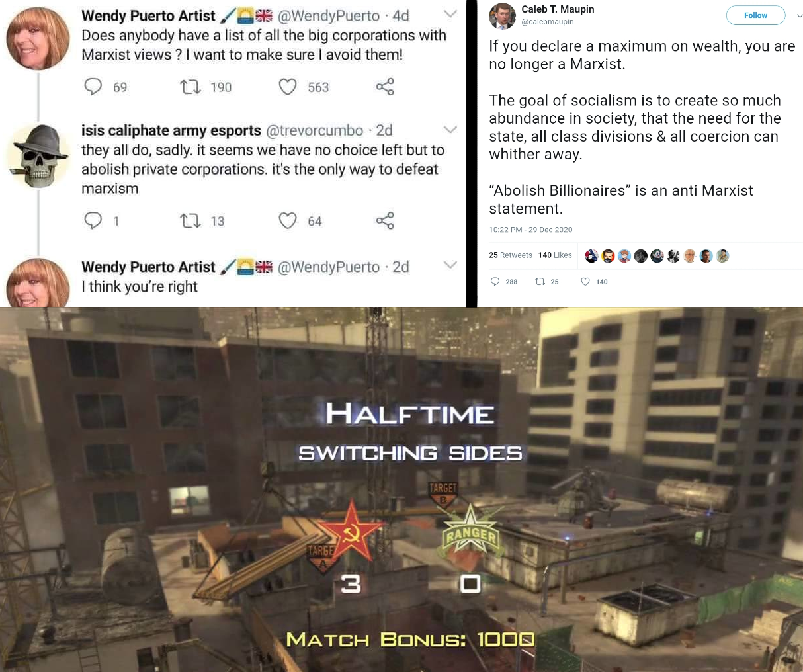Open the @calebmaupin handle link

point(548,22)
